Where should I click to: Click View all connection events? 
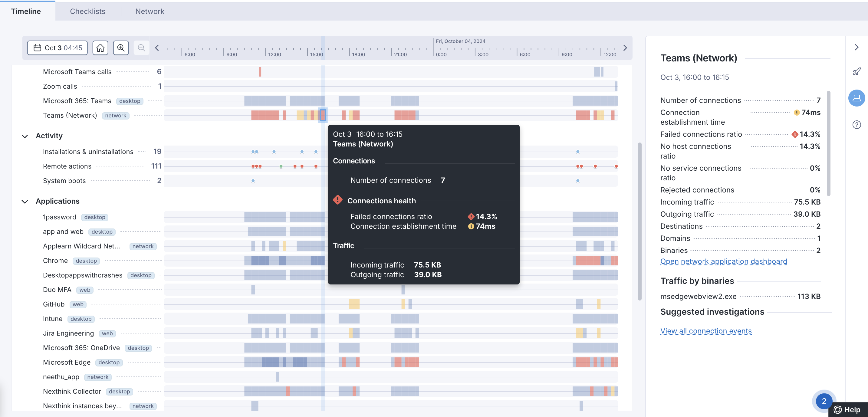(x=705, y=331)
